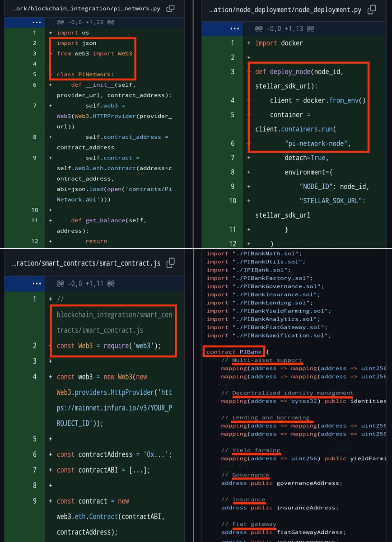Select line number 10 in node_deployment.py diff
The image size is (392, 542).
[x=233, y=201]
